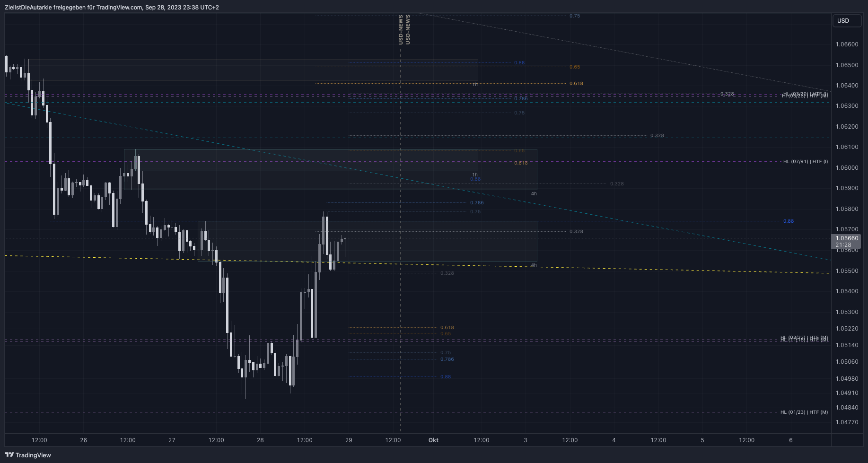Click date 5 on the time axis
This screenshot has width=868, height=463.
point(702,440)
